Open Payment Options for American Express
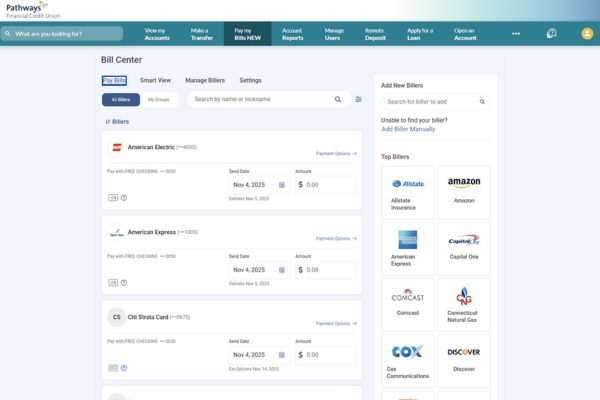 [336, 238]
